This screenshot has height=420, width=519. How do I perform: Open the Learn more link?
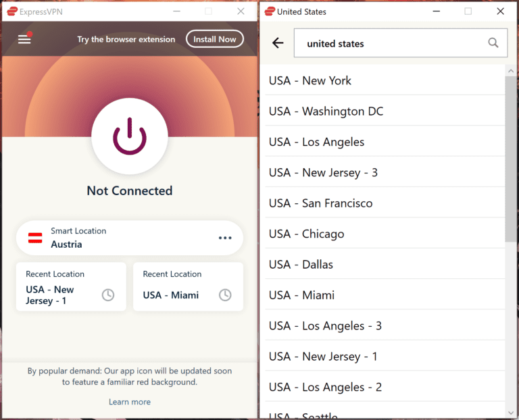coord(130,402)
